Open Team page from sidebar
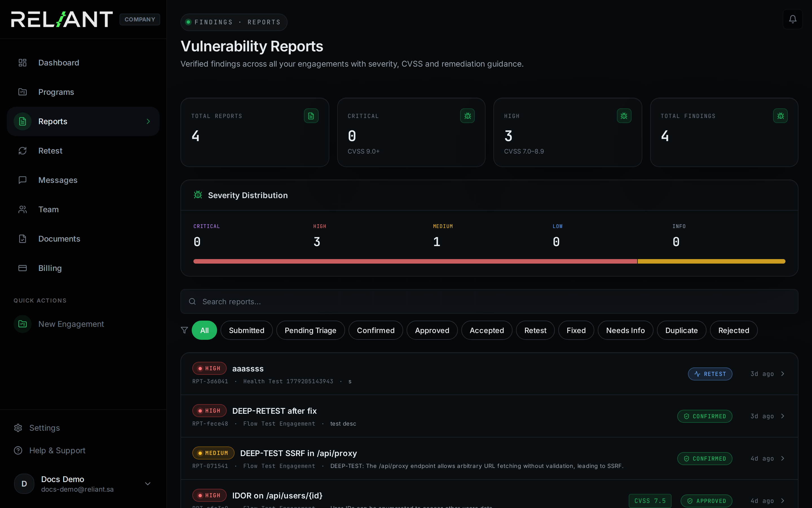This screenshot has width=812, height=508. [x=83, y=209]
